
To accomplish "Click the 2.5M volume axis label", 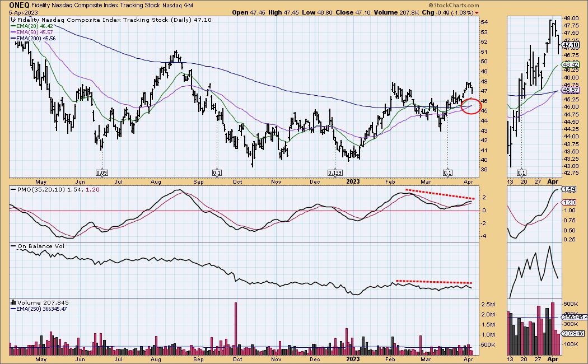I will click(x=488, y=304).
